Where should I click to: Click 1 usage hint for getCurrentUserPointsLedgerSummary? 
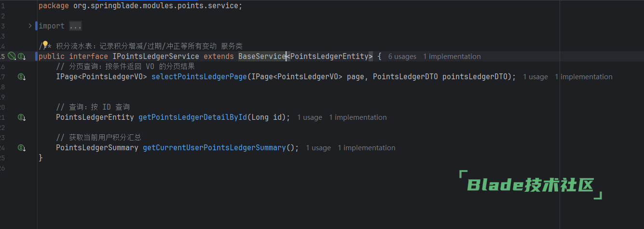[x=318, y=148]
